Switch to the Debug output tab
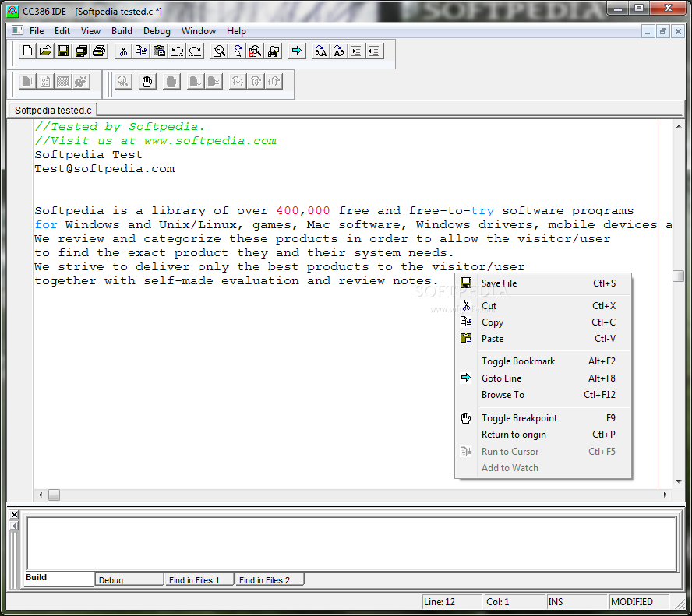Viewport: 692px width, 616px height. coord(129,580)
